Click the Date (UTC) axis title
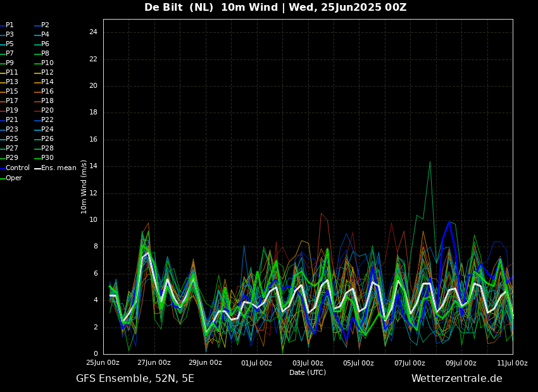Viewport: 538px width, 392px height. tap(308, 372)
